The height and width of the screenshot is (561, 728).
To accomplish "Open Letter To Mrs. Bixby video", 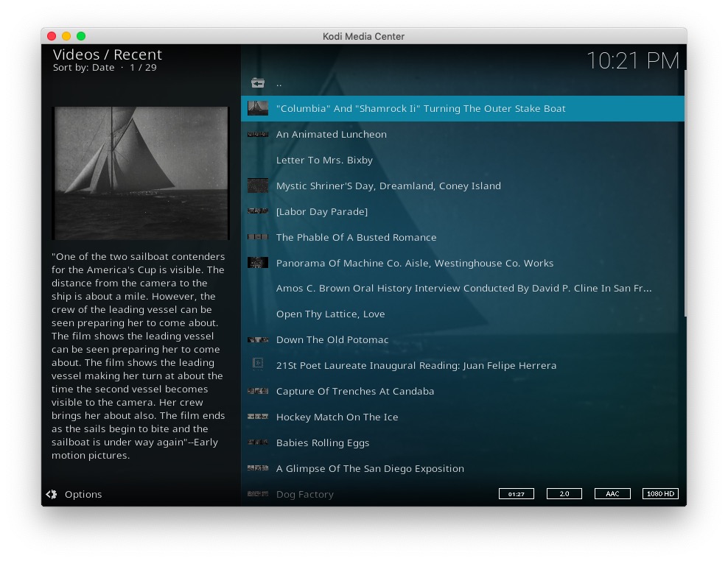I will point(324,160).
